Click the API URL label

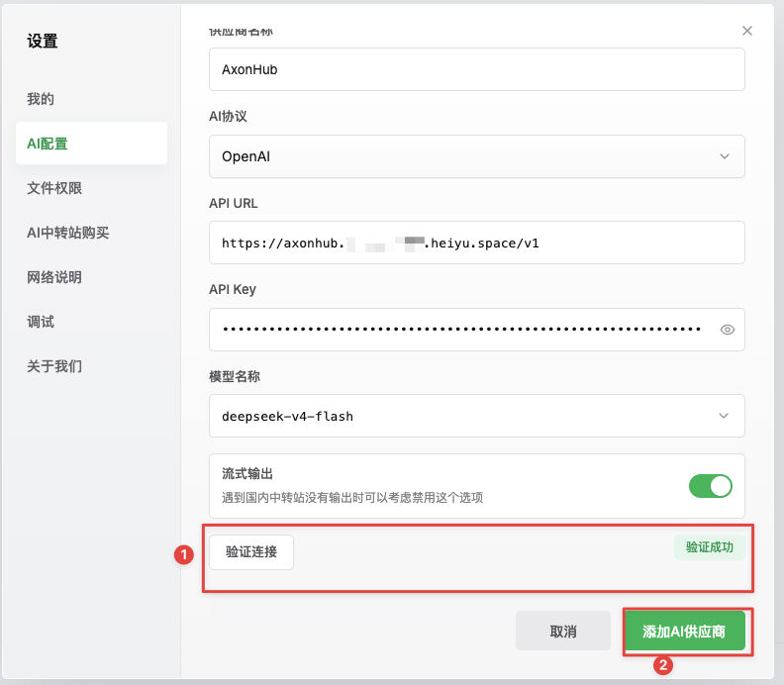[234, 204]
